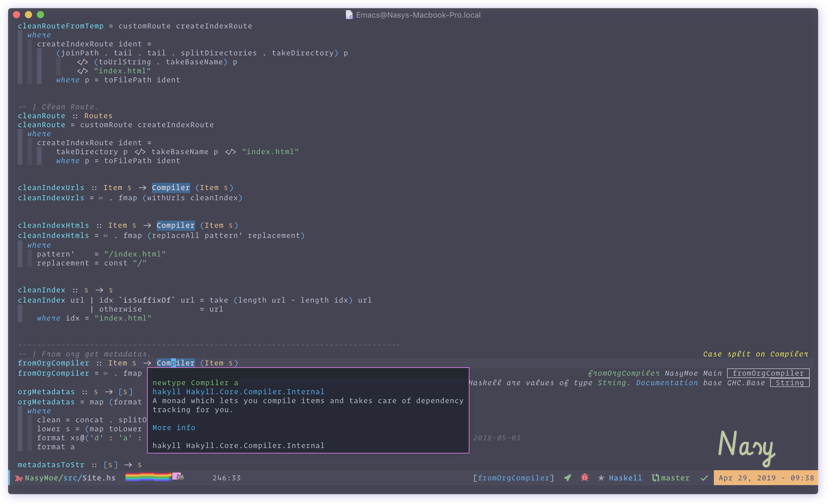This screenshot has height=504, width=828.
Task: Click the boxed String label in sideline
Action: tap(789, 383)
